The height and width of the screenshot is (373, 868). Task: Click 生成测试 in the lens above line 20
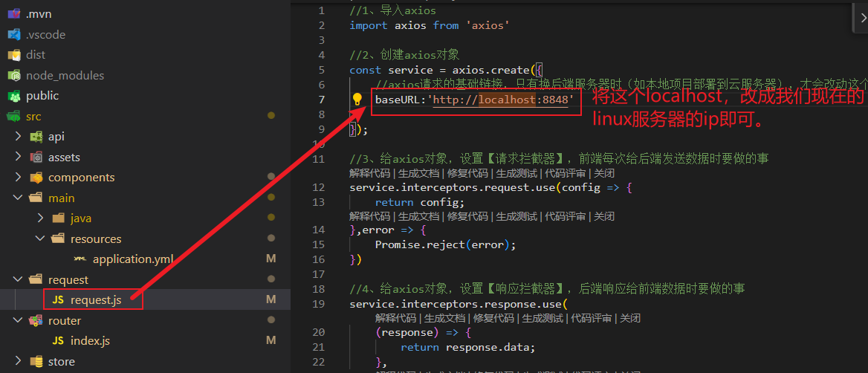pos(542,318)
